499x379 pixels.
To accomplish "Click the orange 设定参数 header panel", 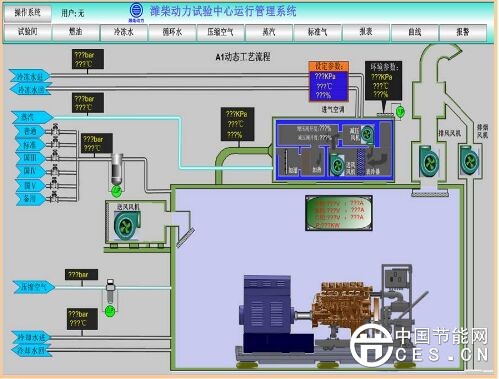I will [329, 66].
